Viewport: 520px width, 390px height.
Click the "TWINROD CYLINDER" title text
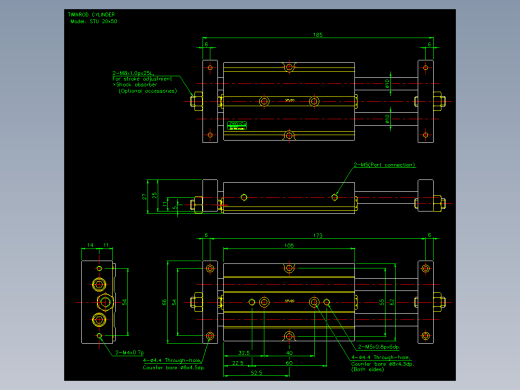91,15
